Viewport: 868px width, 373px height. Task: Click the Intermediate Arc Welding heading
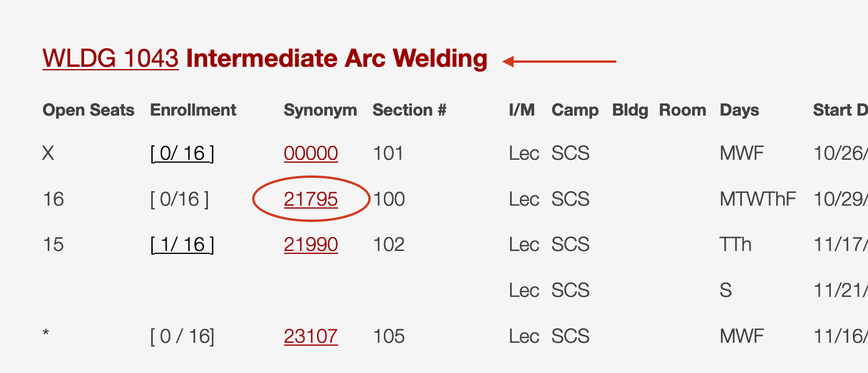(336, 59)
